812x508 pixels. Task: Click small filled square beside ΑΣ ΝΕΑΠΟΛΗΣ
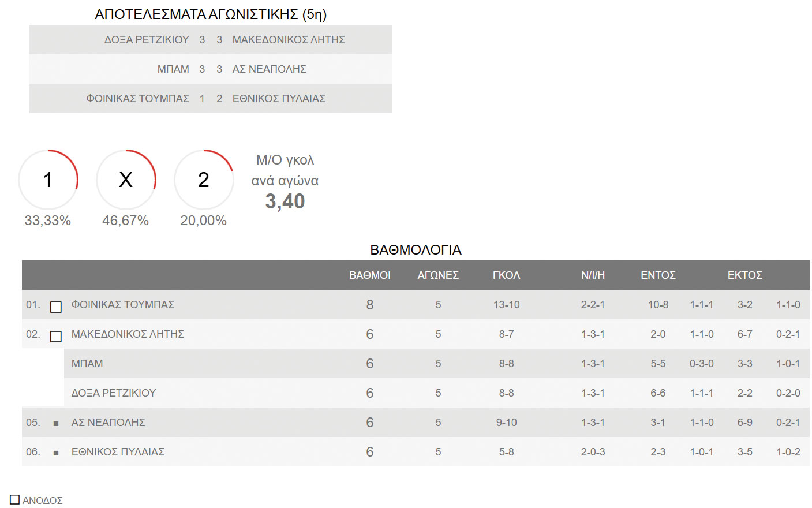(56, 424)
